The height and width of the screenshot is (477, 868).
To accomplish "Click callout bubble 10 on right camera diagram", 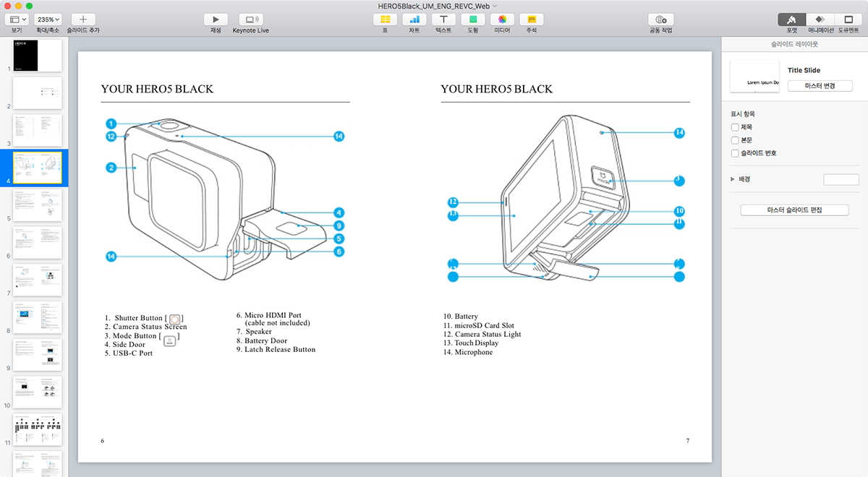I will 679,212.
